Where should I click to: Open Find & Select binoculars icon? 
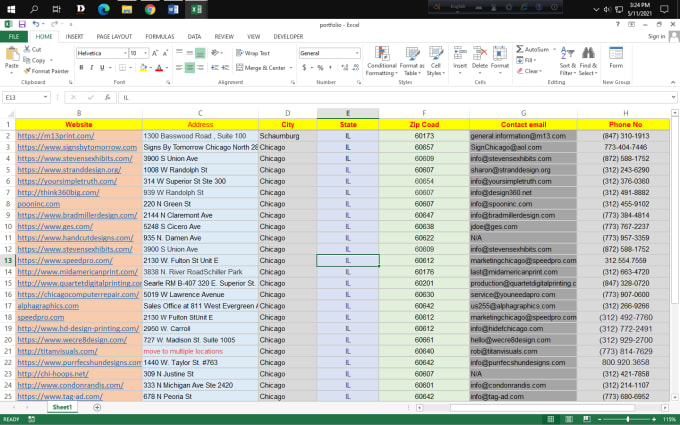(x=588, y=53)
